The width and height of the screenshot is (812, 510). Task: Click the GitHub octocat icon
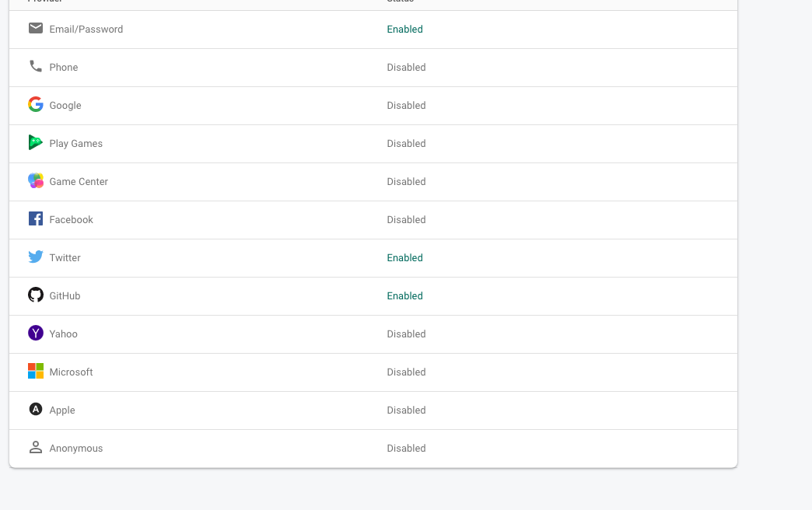36,295
